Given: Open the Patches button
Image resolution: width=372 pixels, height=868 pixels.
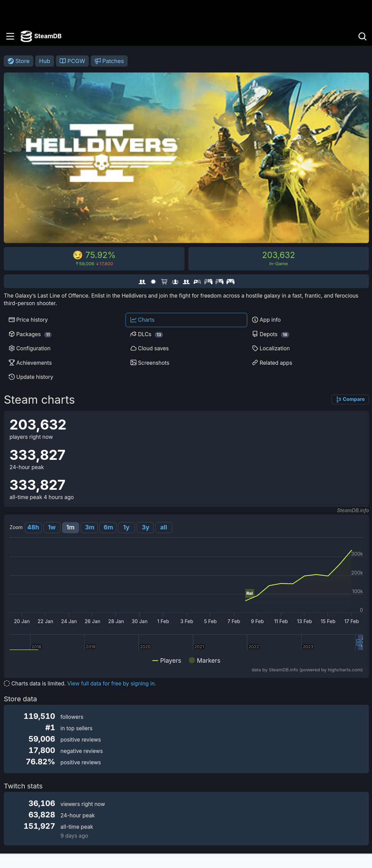Looking at the screenshot, I should (109, 61).
